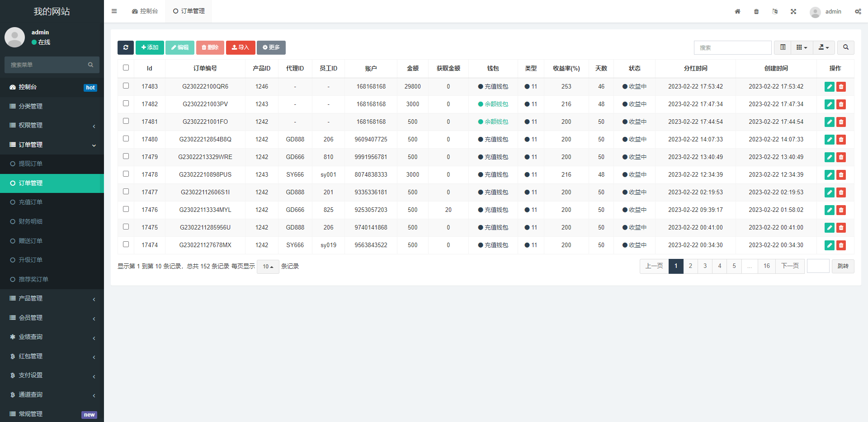Check the select-all checkbox in header
Screen dimensions: 868x422
click(x=126, y=68)
